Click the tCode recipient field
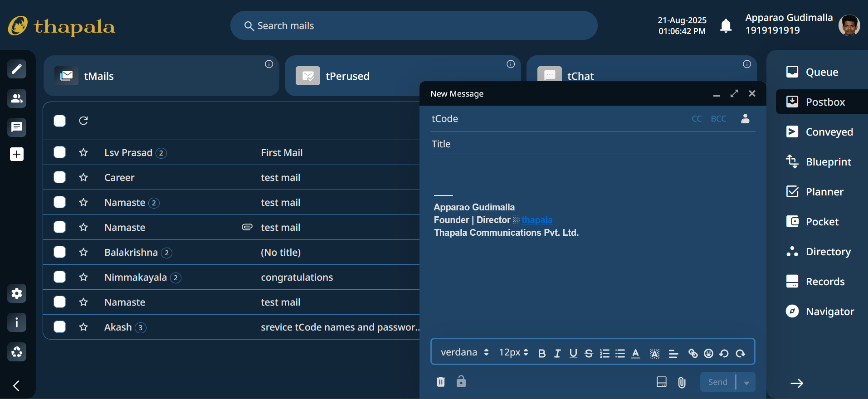Screen dimensions: 868x399 [558, 119]
